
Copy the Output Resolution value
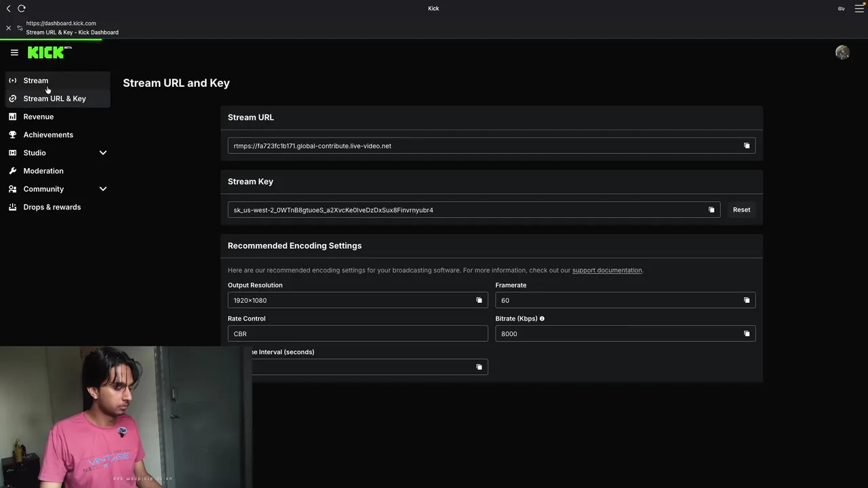coord(479,300)
